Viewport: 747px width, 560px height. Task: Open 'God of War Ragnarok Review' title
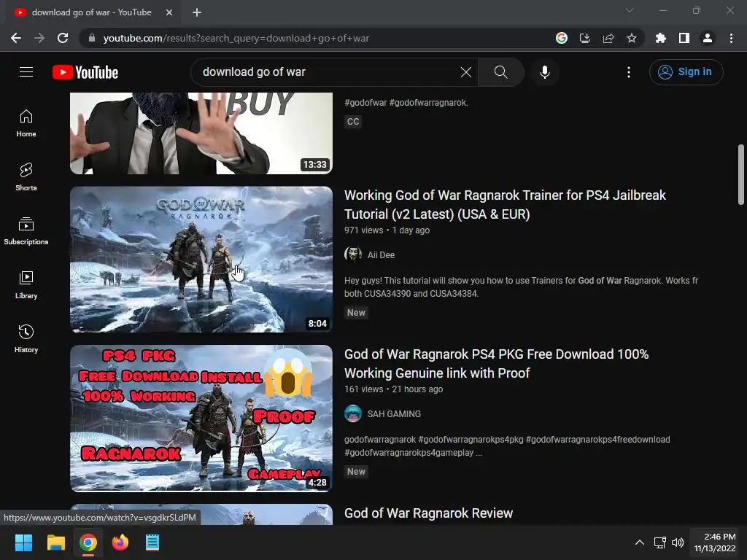428,513
